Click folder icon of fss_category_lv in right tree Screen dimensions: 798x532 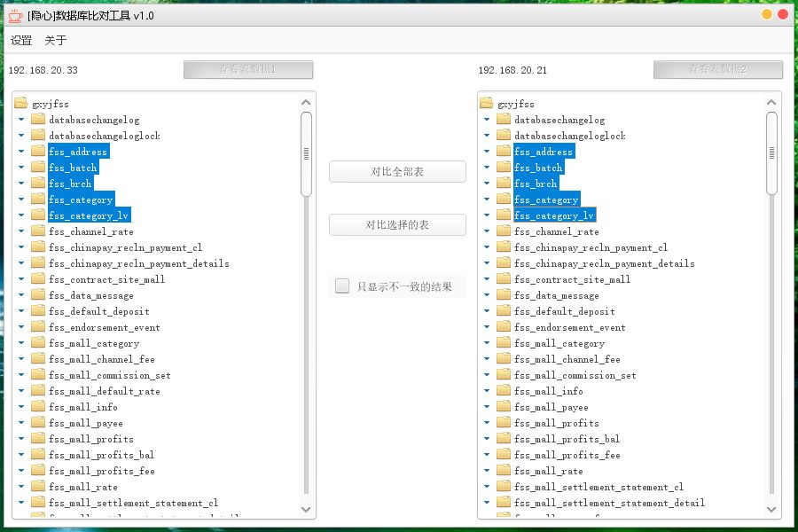[504, 215]
